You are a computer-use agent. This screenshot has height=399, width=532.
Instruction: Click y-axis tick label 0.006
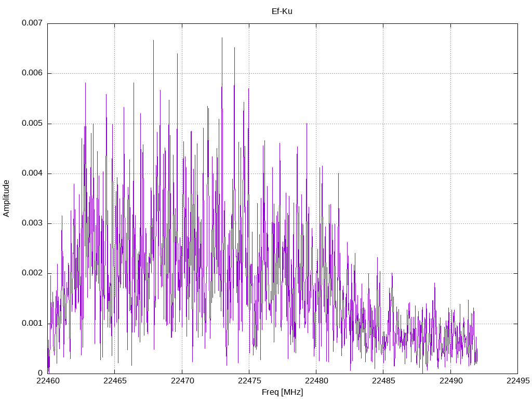point(32,73)
